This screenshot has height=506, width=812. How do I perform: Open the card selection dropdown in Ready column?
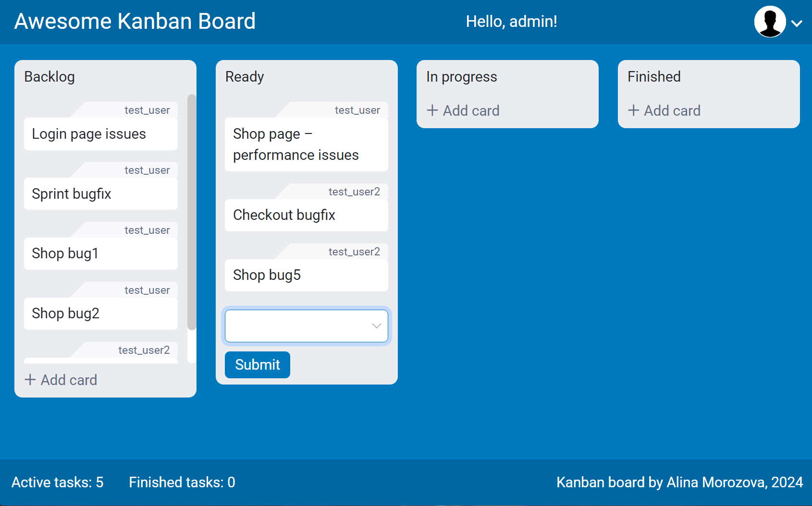point(306,326)
